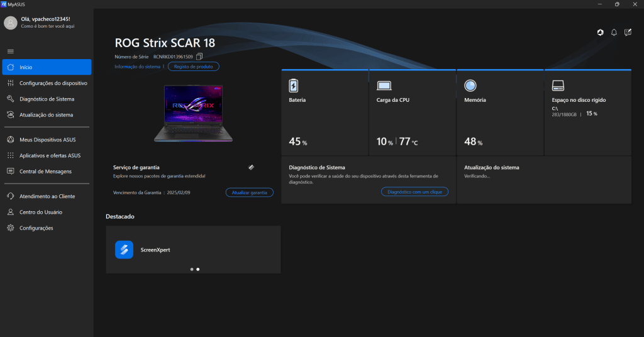
Task: Run Diagnóstico com um clique
Action: [x=415, y=192]
